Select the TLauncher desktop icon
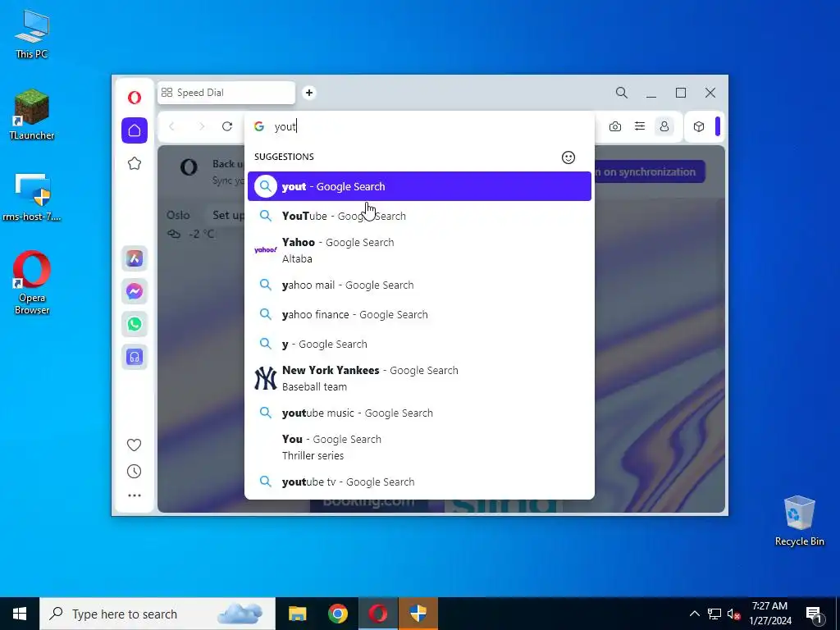The width and height of the screenshot is (840, 630). 32,115
